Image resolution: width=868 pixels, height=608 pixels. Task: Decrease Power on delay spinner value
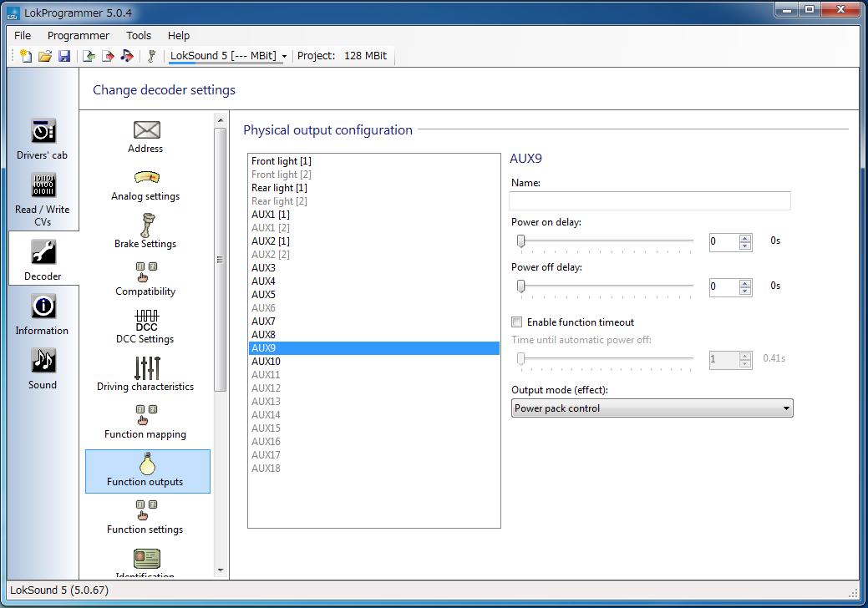pos(745,246)
